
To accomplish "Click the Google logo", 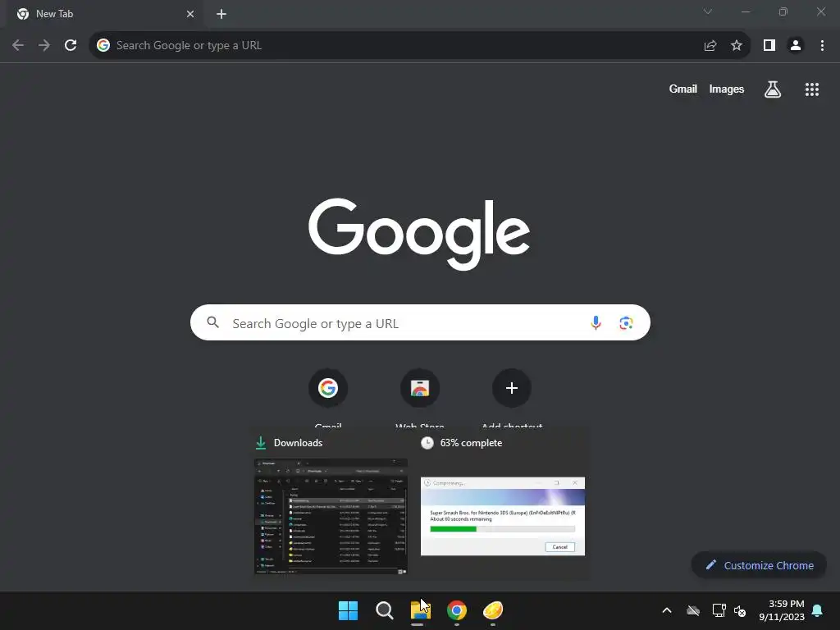I will point(419,234).
